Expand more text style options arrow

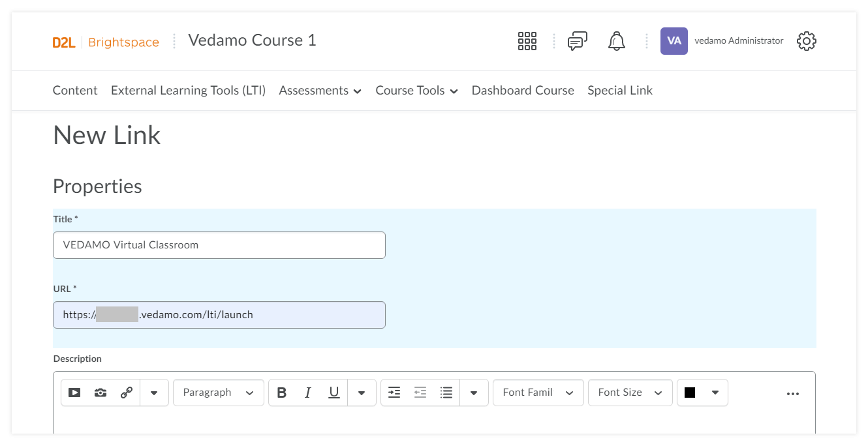[x=362, y=393]
